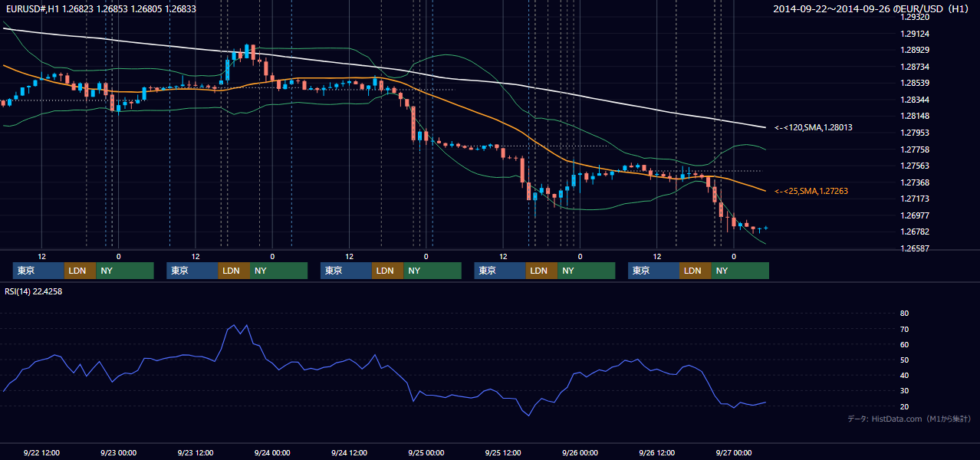Click price axis value 1.28148
980x460 pixels.
pyautogui.click(x=914, y=116)
